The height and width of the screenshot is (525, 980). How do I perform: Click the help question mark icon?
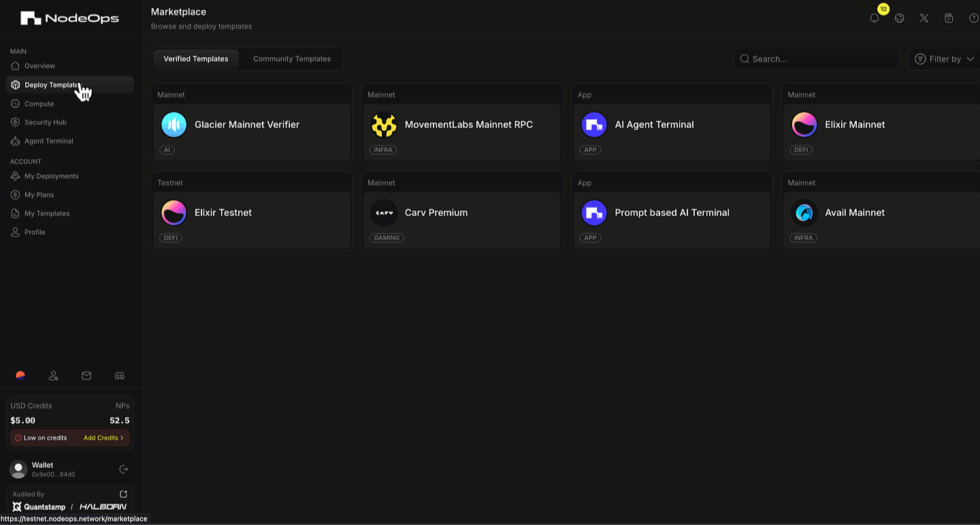pyautogui.click(x=974, y=18)
